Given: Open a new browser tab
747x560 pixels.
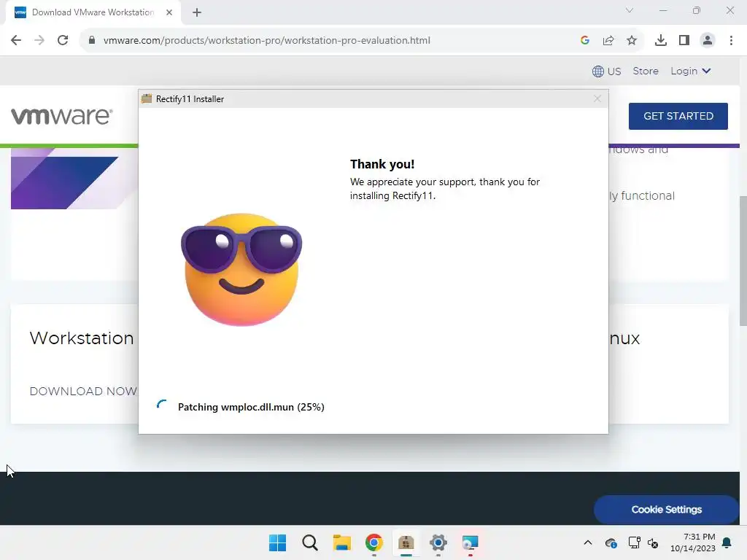Looking at the screenshot, I should tap(197, 12).
